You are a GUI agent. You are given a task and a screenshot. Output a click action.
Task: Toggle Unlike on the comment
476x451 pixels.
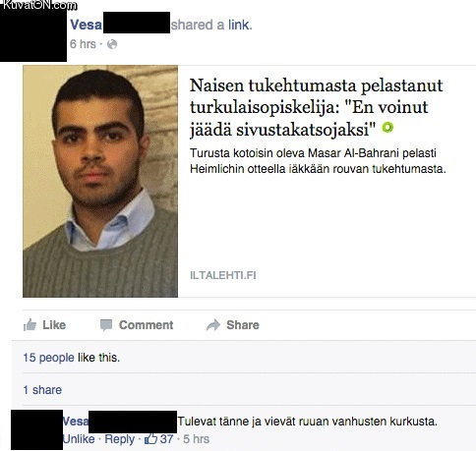79,439
